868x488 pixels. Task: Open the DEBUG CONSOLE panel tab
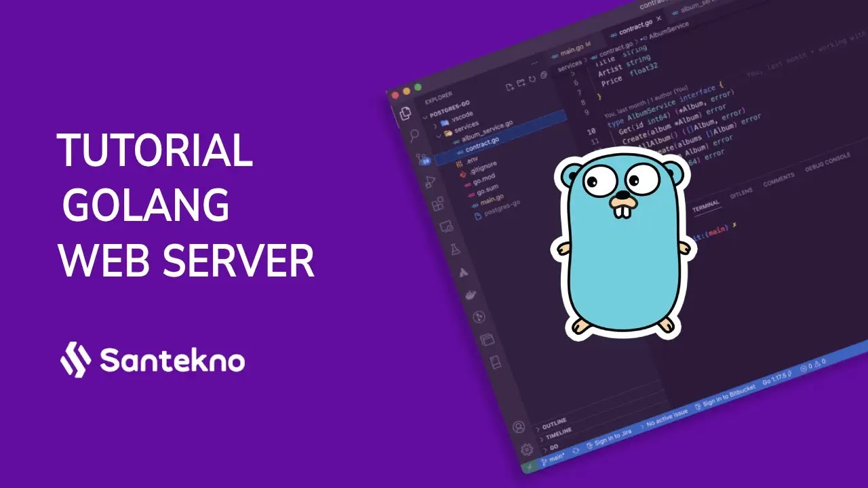[x=827, y=163]
